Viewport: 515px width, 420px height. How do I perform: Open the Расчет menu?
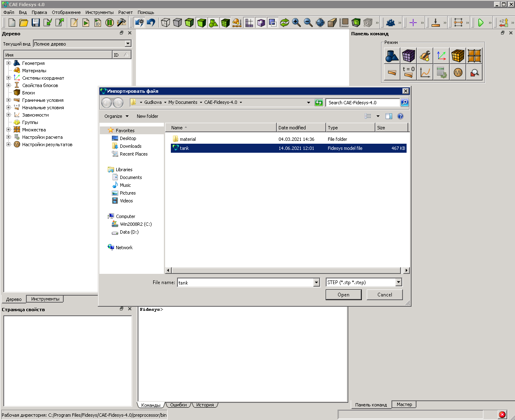(x=125, y=12)
